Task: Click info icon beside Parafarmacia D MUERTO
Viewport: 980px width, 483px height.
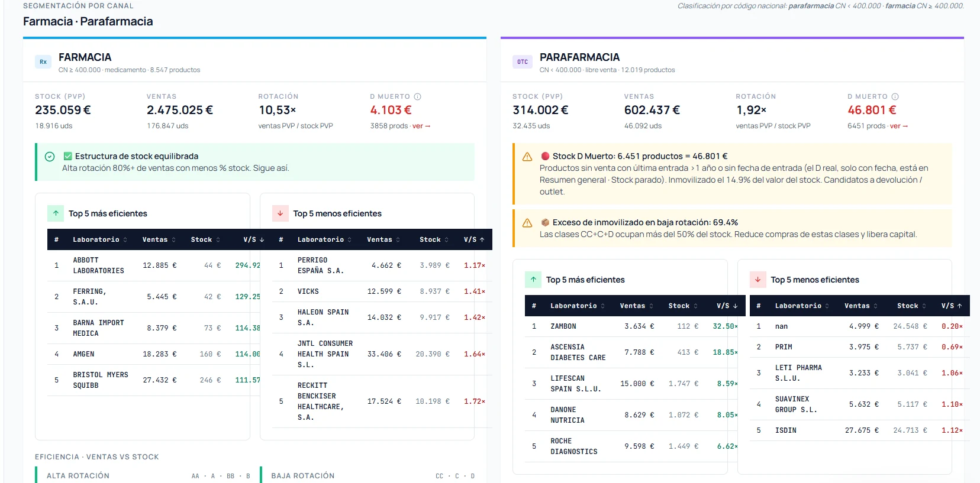Action: pos(895,96)
